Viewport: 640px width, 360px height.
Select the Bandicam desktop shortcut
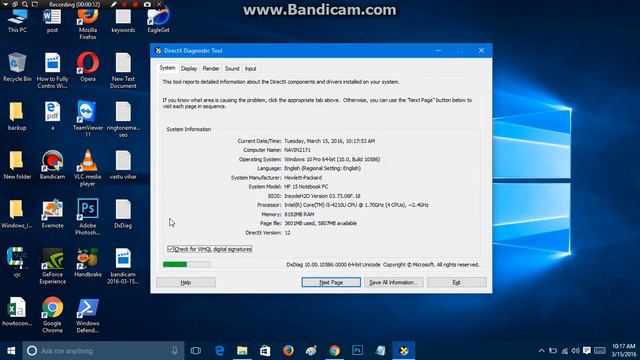52,165
